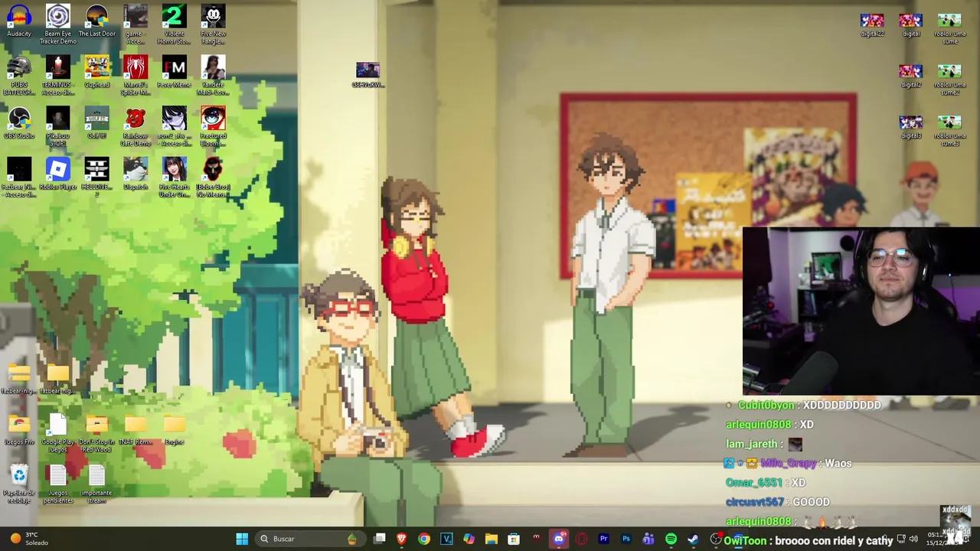Open Bober Bros No Means shortcut
Image resolution: width=980 pixels, height=551 pixels.
[x=213, y=178]
